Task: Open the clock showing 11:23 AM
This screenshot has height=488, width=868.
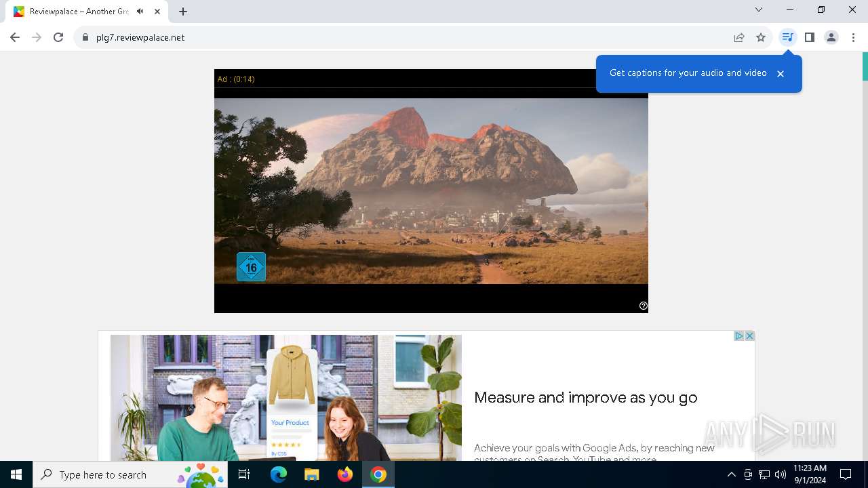Action: coord(810,474)
